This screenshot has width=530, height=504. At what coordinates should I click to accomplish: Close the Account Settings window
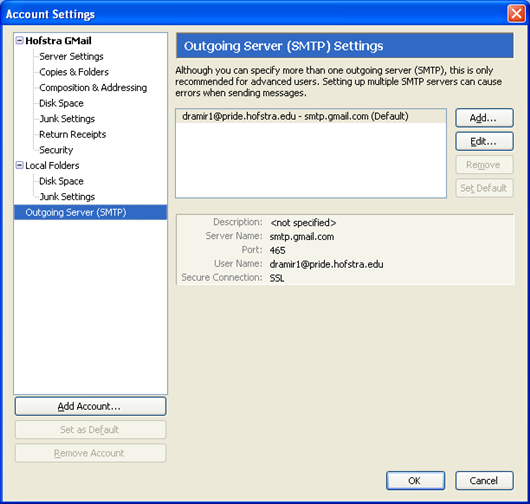pos(516,14)
